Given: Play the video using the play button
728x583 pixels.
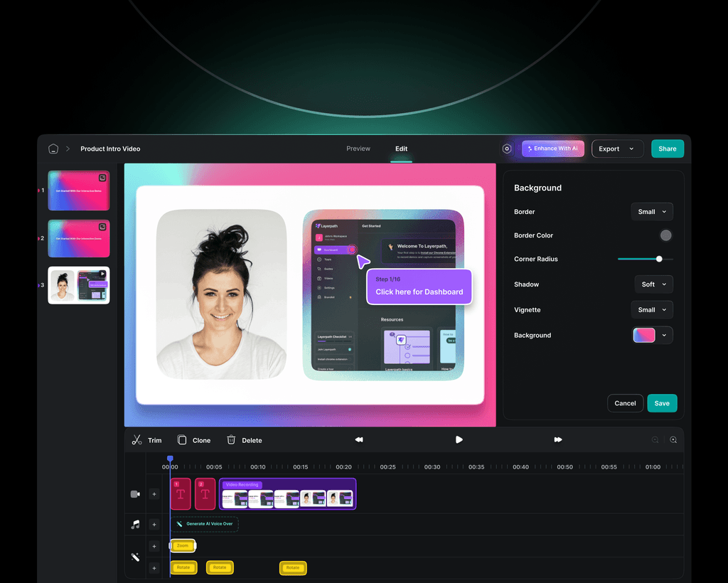Looking at the screenshot, I should (x=459, y=440).
